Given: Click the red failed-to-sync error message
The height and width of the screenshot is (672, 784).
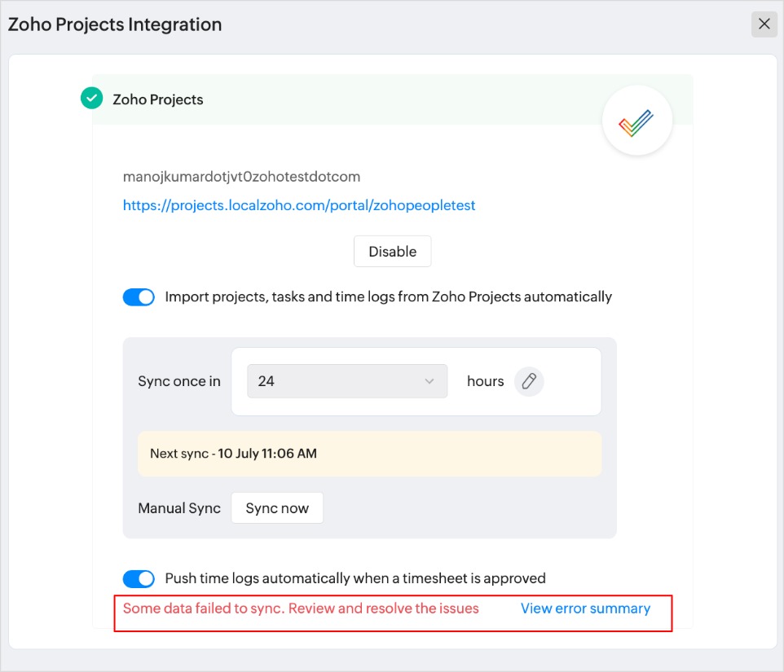Looking at the screenshot, I should coord(301,608).
